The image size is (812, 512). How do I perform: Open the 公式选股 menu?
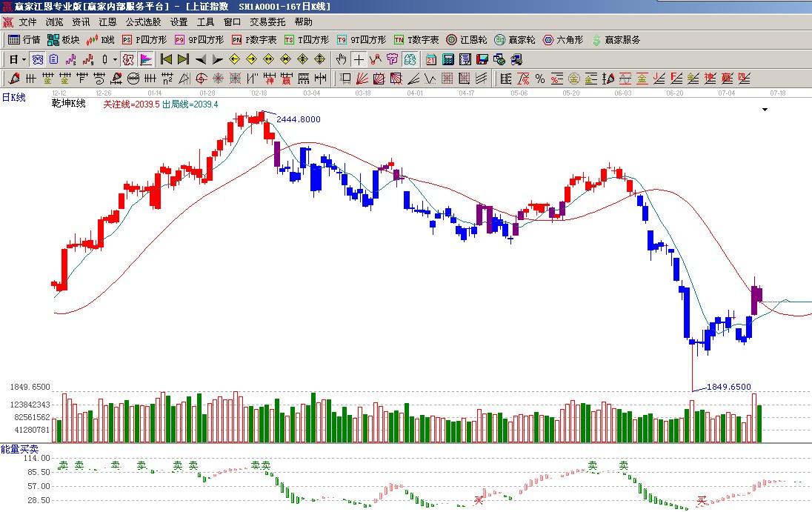pyautogui.click(x=143, y=22)
